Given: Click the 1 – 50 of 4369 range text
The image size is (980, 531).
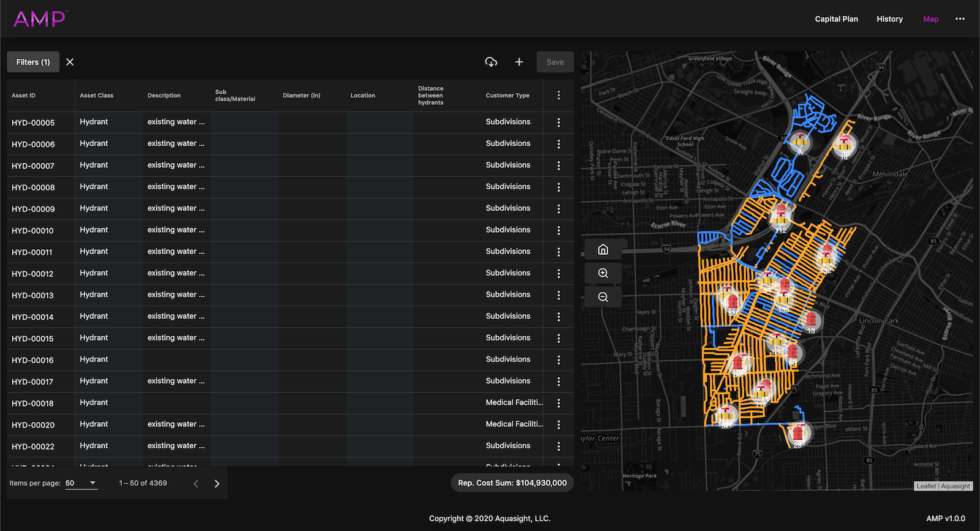Looking at the screenshot, I should [143, 483].
